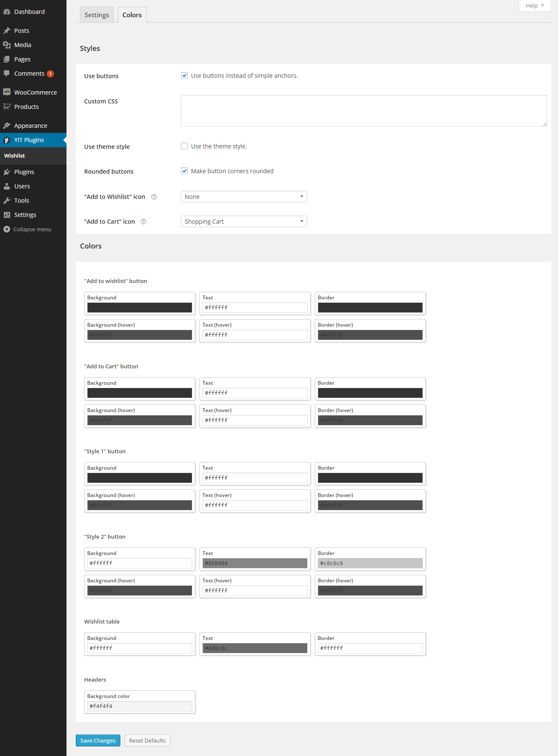The width and height of the screenshot is (558, 756).
Task: Expand the Help panel at top right
Action: click(x=534, y=5)
